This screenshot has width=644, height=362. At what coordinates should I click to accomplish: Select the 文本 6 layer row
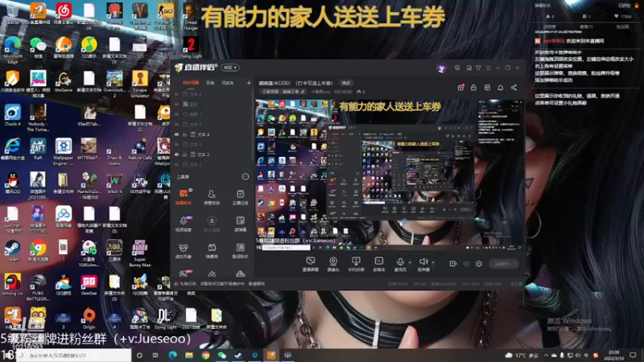coord(213,94)
